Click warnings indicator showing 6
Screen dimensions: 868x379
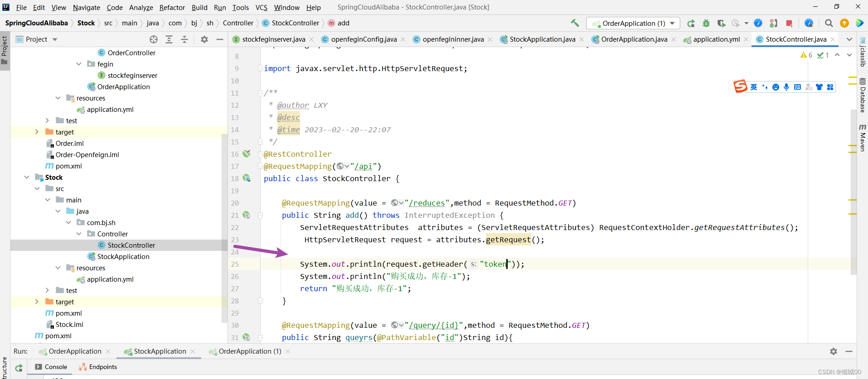(806, 55)
